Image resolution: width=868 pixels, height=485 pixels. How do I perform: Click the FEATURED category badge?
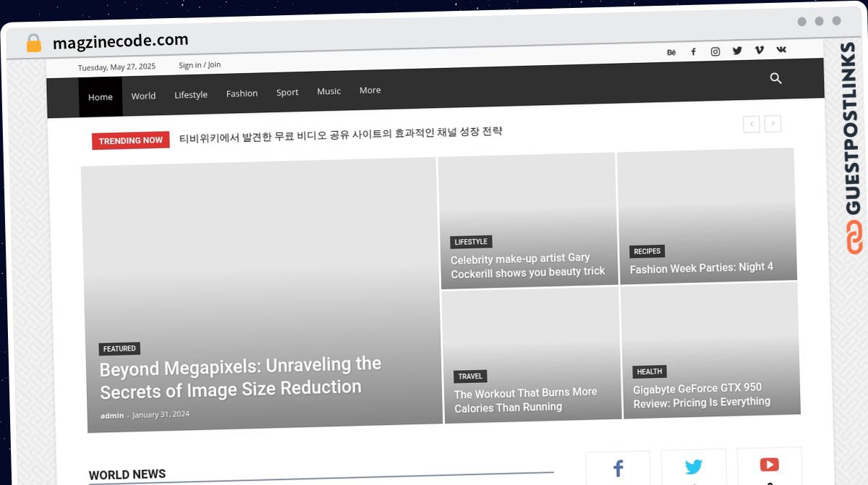(119, 348)
